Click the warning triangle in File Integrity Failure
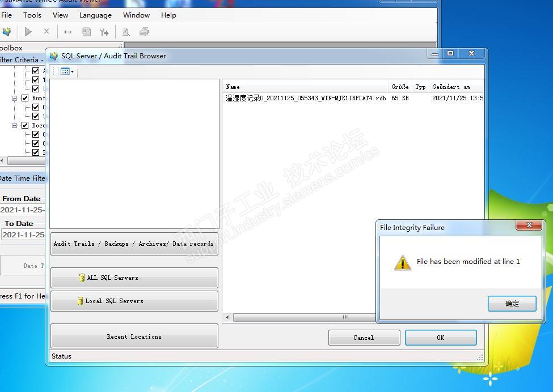 pos(402,263)
